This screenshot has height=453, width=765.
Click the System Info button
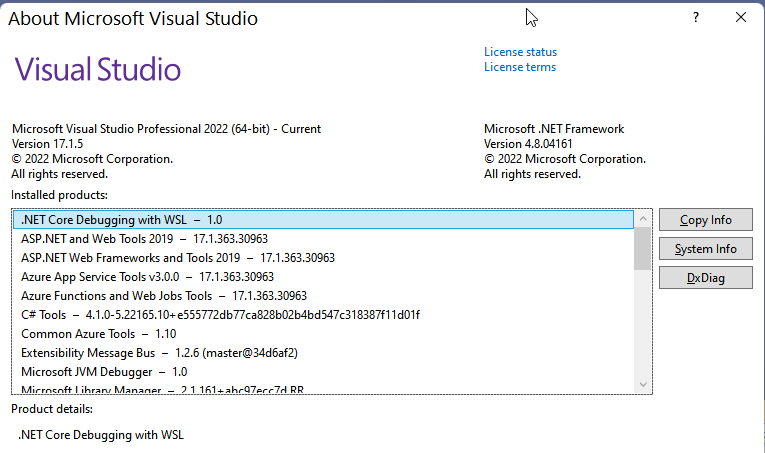click(705, 249)
